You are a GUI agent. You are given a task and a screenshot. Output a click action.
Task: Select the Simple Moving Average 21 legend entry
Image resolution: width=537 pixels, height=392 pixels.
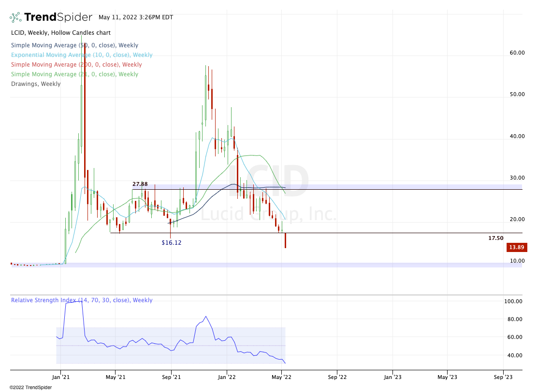tap(74, 74)
